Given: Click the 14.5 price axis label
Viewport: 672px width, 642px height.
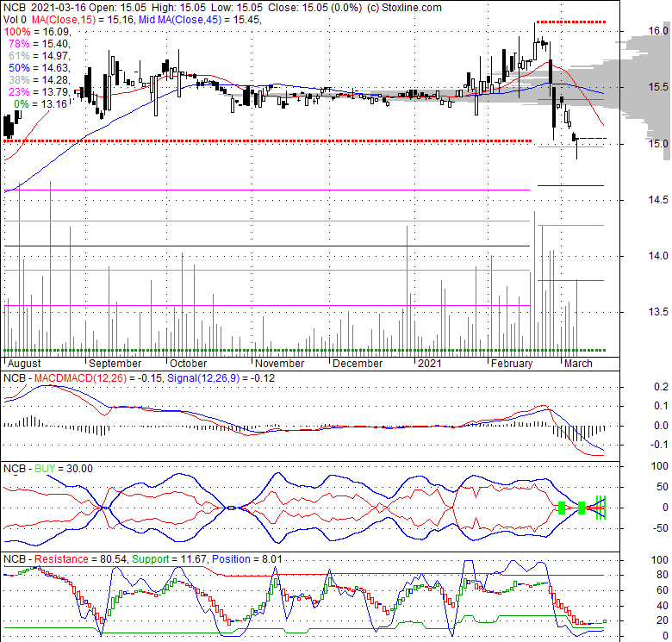Looking at the screenshot, I should 658,200.
